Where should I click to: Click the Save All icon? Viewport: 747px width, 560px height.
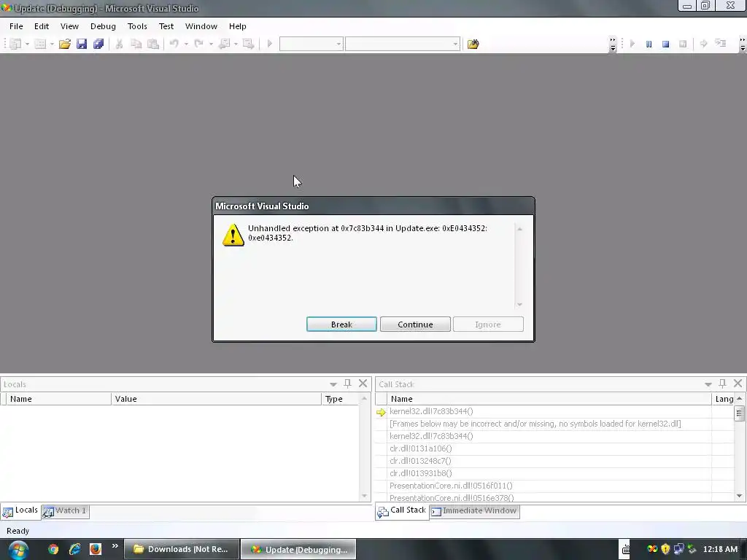[x=98, y=44]
